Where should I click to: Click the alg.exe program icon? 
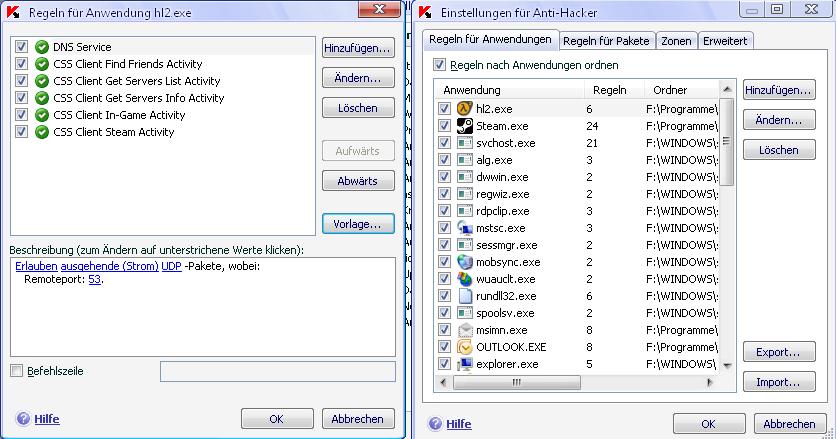pos(465,160)
